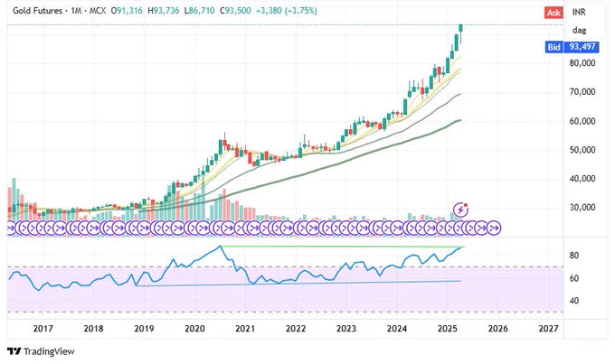The height and width of the screenshot is (364, 615).
Task: Click the lightning bolt event icon
Action: [x=460, y=210]
